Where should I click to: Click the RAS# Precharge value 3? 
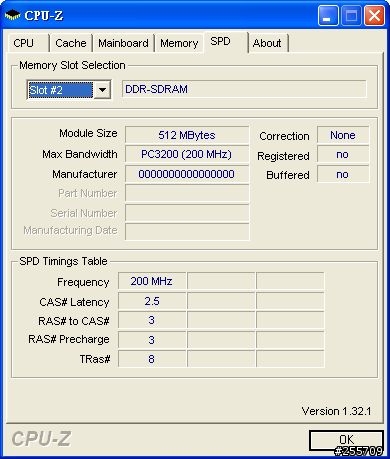click(152, 340)
